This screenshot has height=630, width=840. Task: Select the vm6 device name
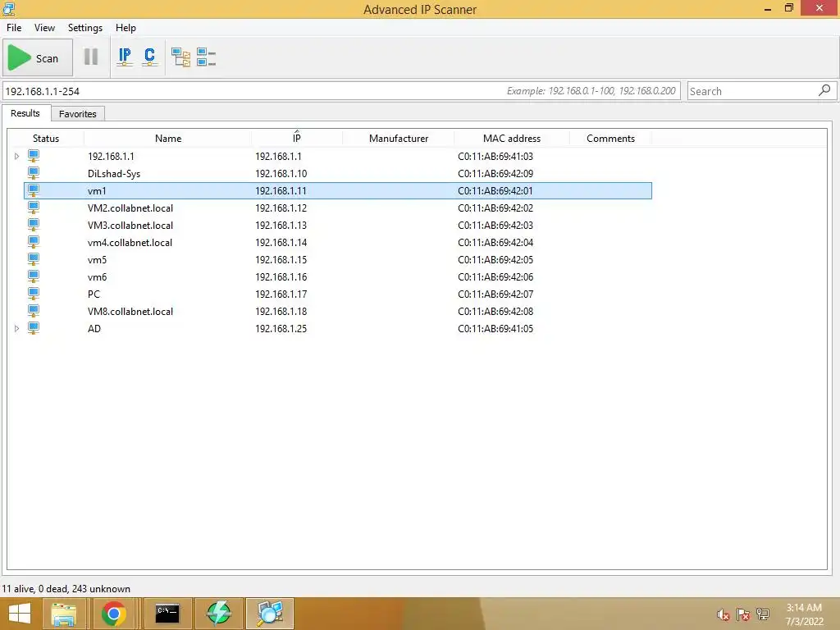point(97,277)
